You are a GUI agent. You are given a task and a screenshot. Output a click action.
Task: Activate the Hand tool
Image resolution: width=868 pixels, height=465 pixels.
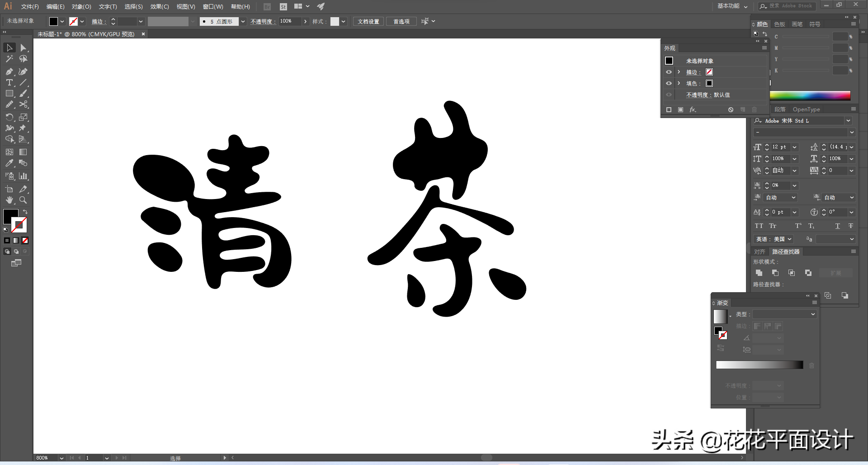click(9, 200)
